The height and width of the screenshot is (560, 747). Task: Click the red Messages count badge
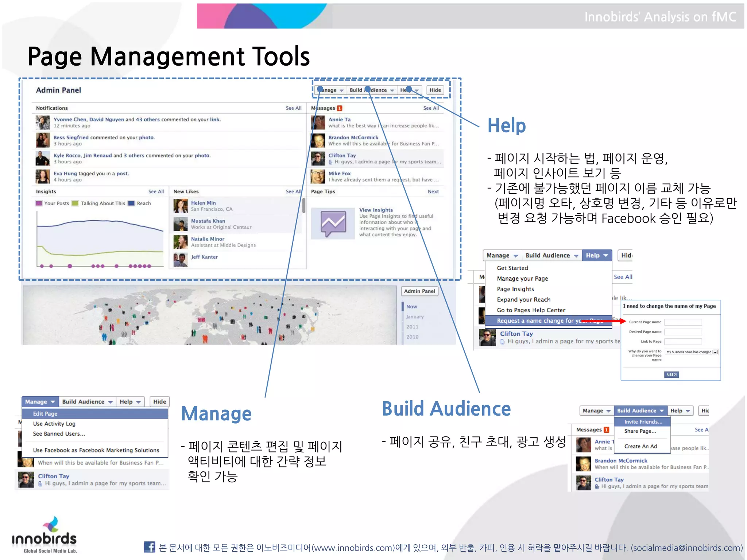point(340,108)
